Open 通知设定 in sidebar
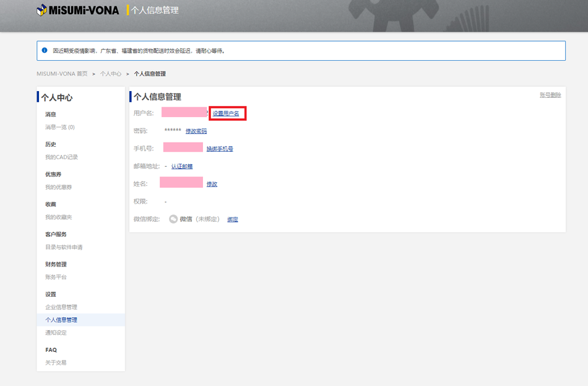The image size is (588, 386). (56, 333)
